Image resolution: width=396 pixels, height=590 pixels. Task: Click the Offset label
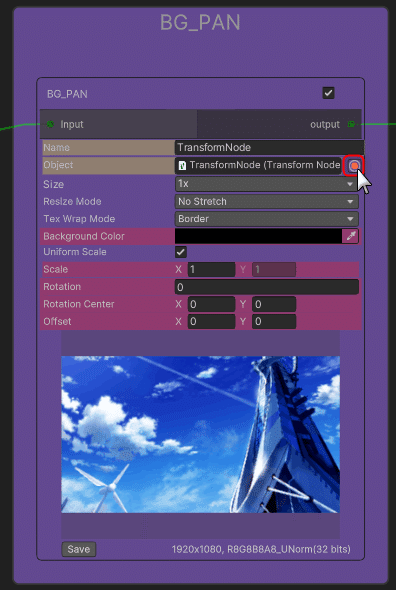[57, 321]
